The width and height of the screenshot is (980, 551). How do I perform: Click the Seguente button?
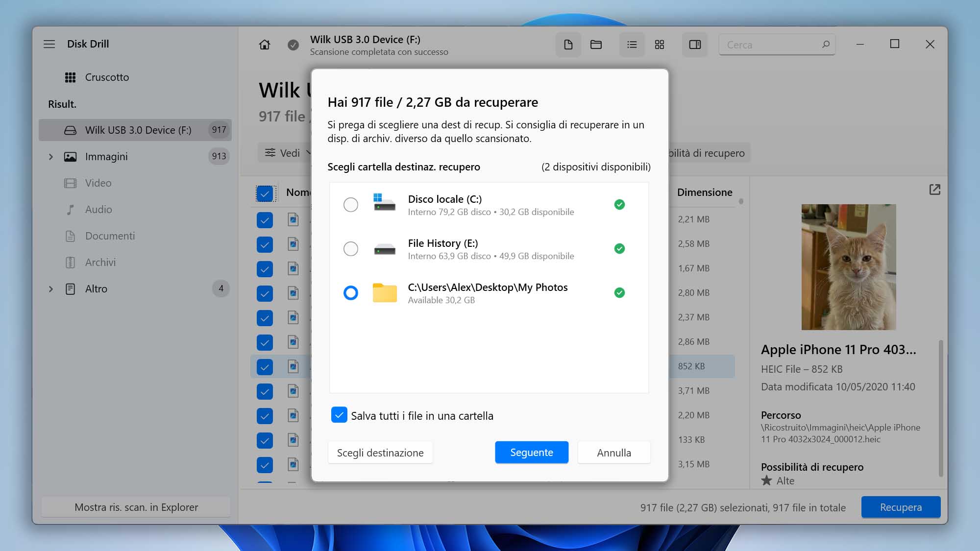click(532, 452)
